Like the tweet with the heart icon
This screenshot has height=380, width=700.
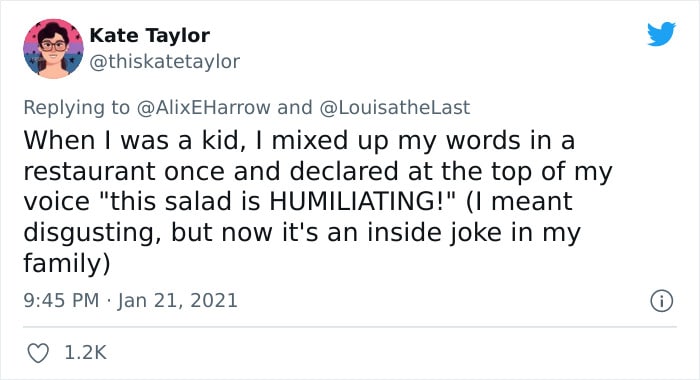[38, 353]
